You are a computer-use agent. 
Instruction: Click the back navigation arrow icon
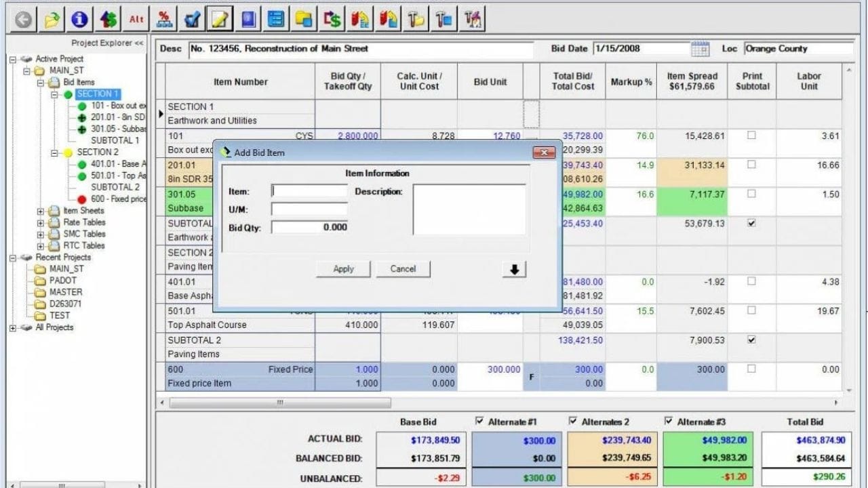click(23, 19)
